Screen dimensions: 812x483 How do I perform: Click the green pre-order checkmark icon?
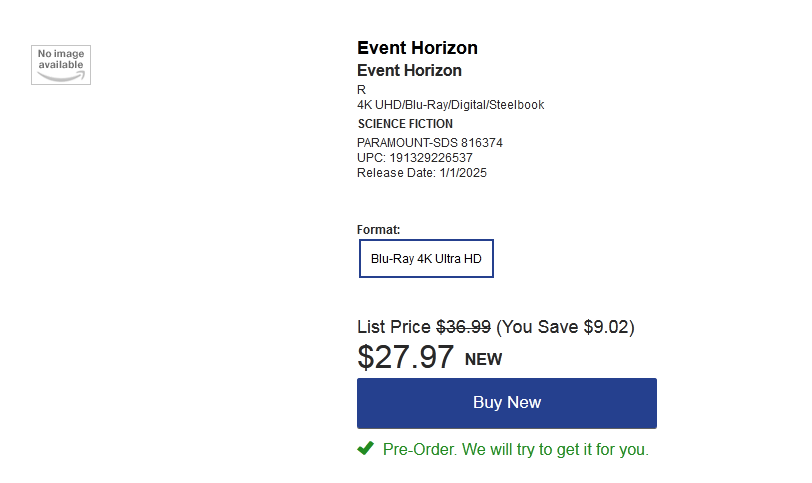tap(366, 448)
